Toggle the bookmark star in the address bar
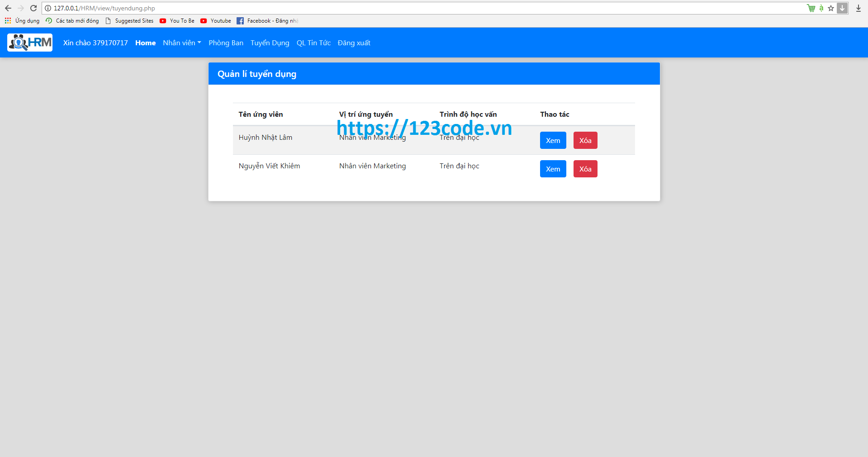868x457 pixels. (830, 8)
